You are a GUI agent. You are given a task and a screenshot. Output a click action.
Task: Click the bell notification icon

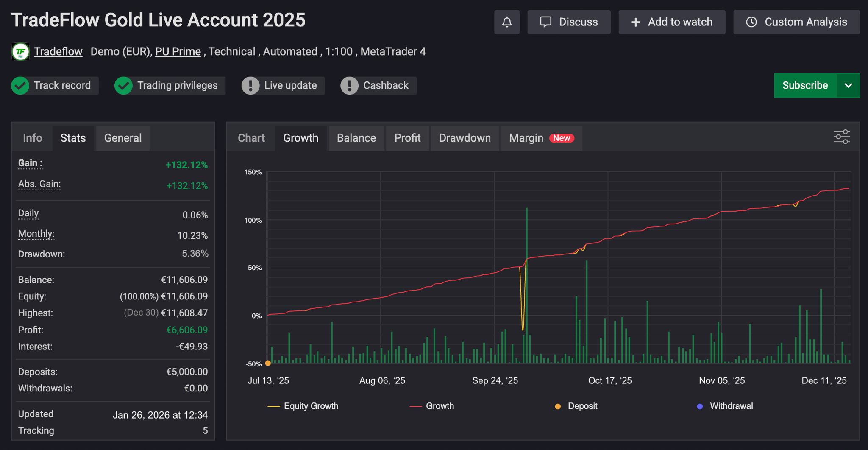[506, 22]
